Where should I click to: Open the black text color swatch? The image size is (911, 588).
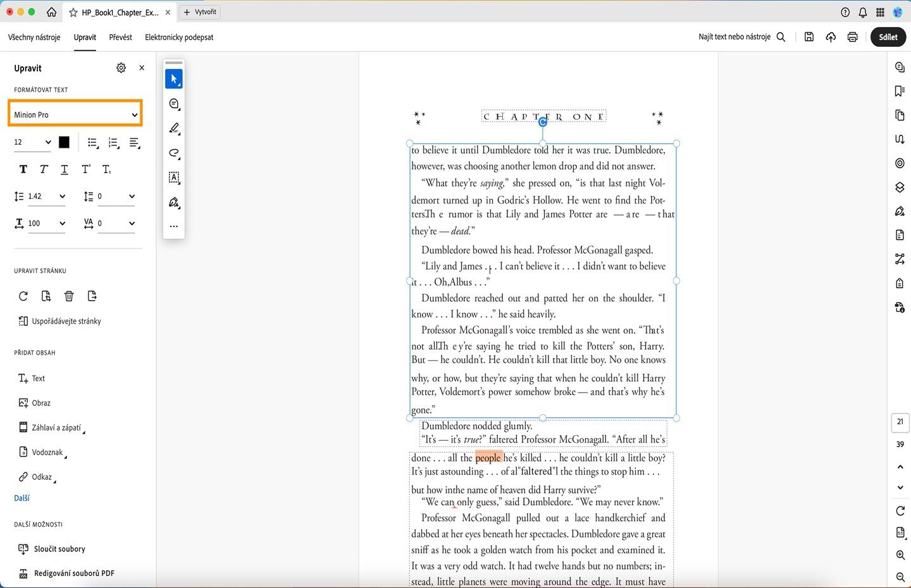64,142
